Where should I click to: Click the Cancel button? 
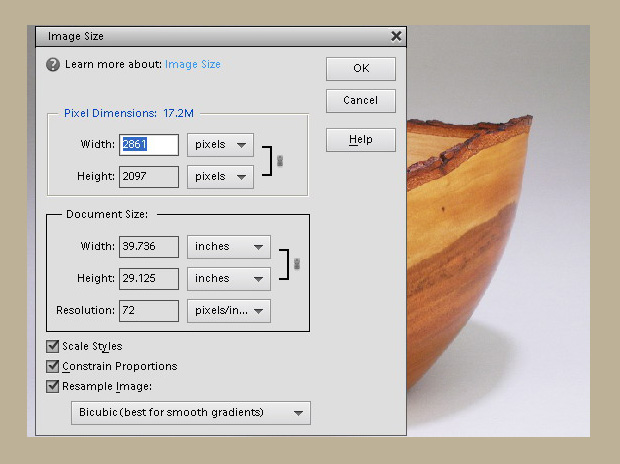(360, 101)
